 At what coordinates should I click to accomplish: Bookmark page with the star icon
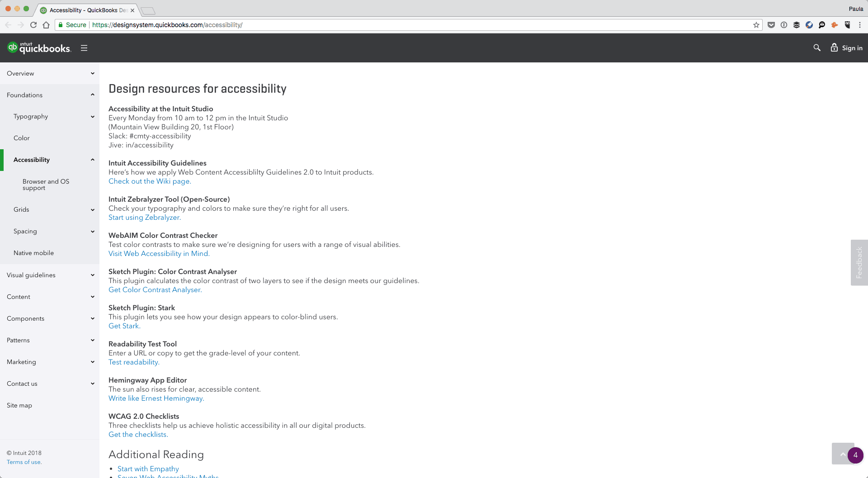[756, 25]
